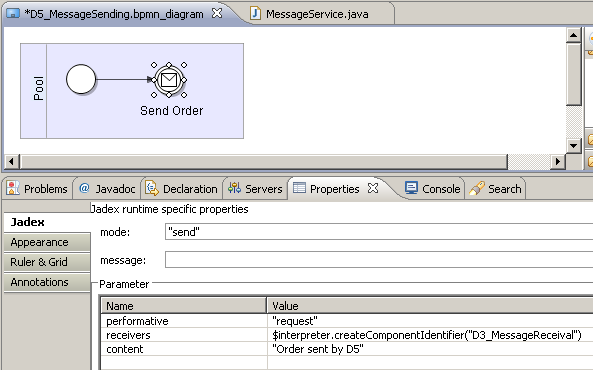Select the content parameter name cell

tap(184, 349)
